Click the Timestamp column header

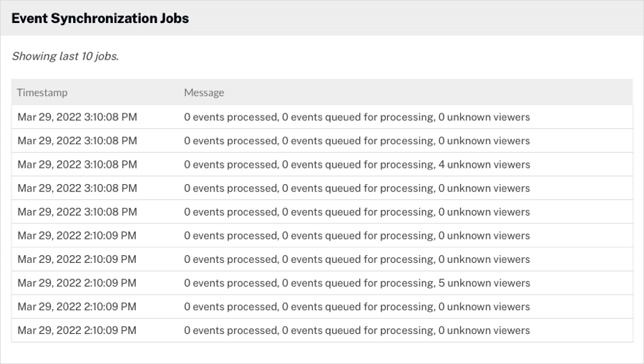pos(42,92)
